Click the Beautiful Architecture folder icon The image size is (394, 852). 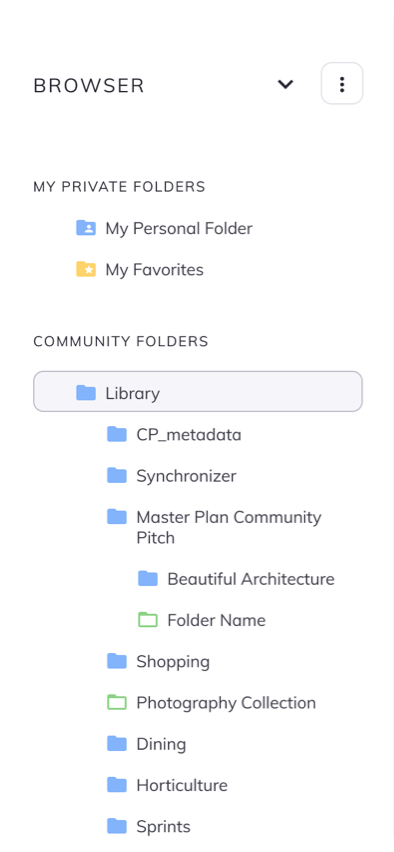[x=148, y=578]
